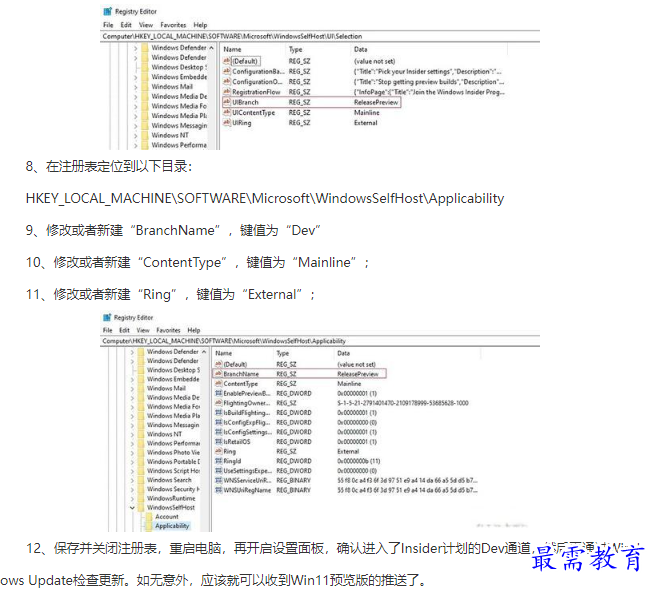Click the RegistrationFlow value's string icon
The image size is (653, 590).
coord(227,92)
